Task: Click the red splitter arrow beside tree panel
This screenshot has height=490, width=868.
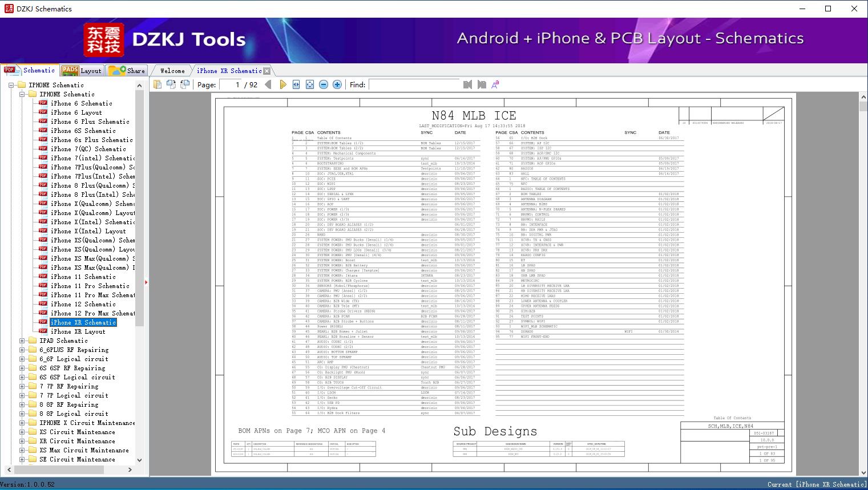Action: [x=146, y=282]
